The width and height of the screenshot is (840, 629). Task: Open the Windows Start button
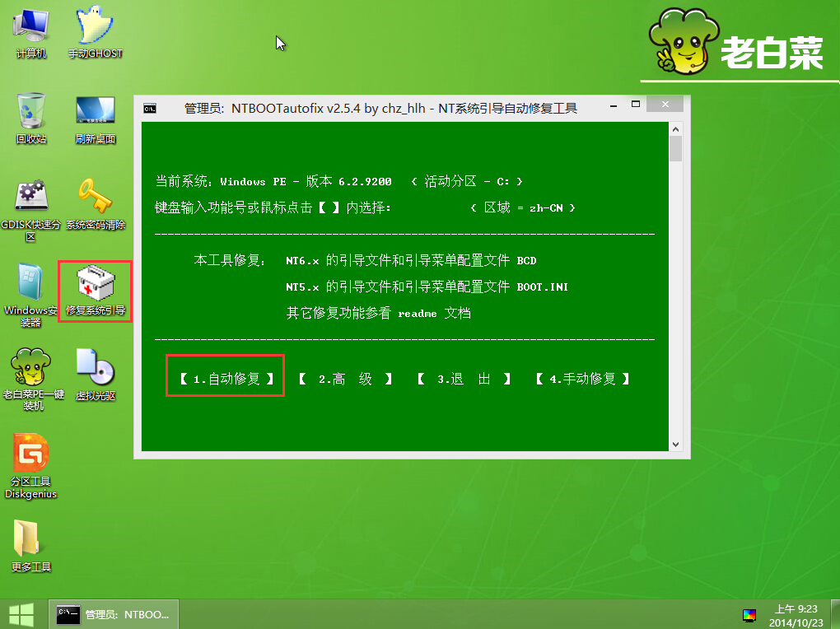[x=21, y=614]
